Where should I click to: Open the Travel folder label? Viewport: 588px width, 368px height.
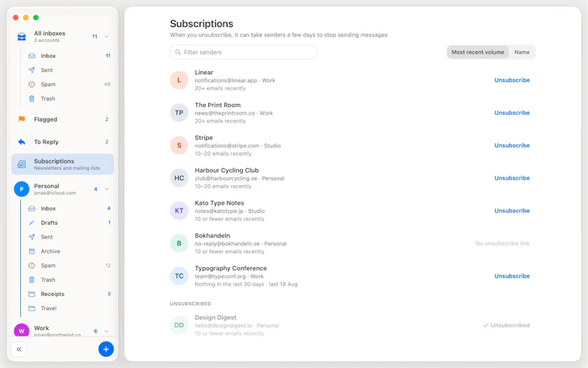tap(49, 308)
